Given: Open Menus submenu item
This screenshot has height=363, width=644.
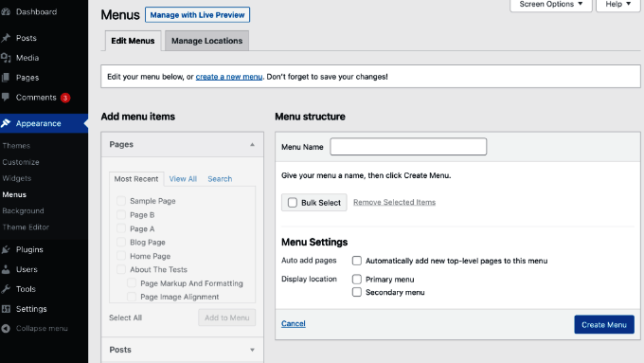Looking at the screenshot, I should pyautogui.click(x=14, y=194).
